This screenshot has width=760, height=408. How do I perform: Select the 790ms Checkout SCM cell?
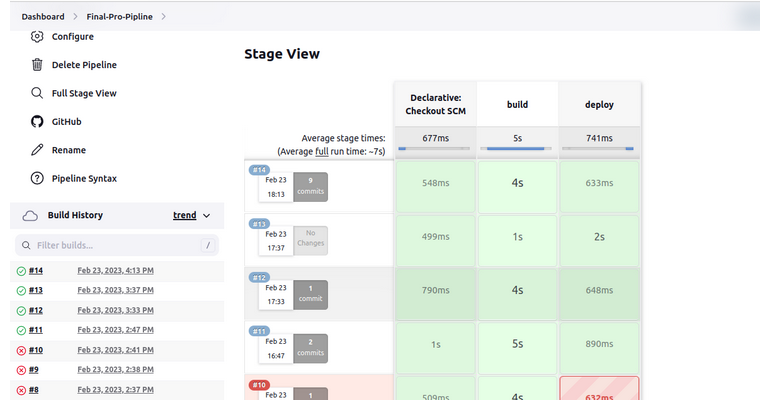[x=435, y=294]
